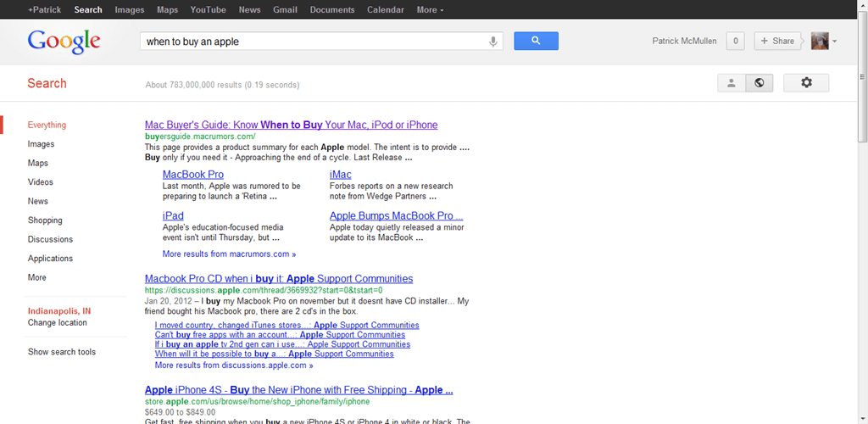Image resolution: width=868 pixels, height=424 pixels.
Task: Open I moved country, changed iTunes stores link
Action: click(287, 326)
